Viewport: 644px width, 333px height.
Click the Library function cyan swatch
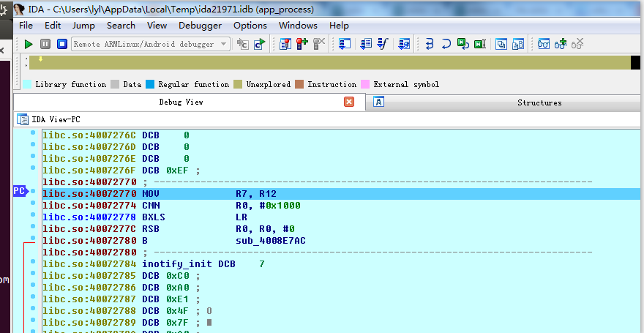[27, 84]
